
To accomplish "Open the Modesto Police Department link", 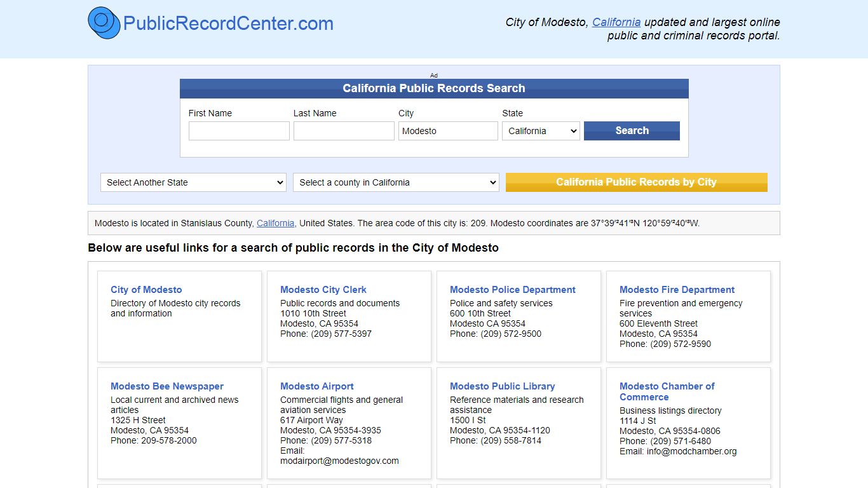I will 513,290.
